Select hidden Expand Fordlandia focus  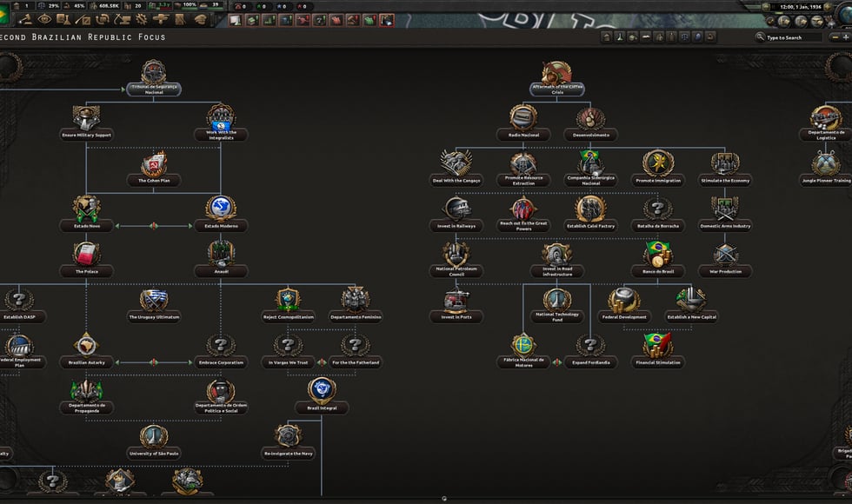click(591, 350)
